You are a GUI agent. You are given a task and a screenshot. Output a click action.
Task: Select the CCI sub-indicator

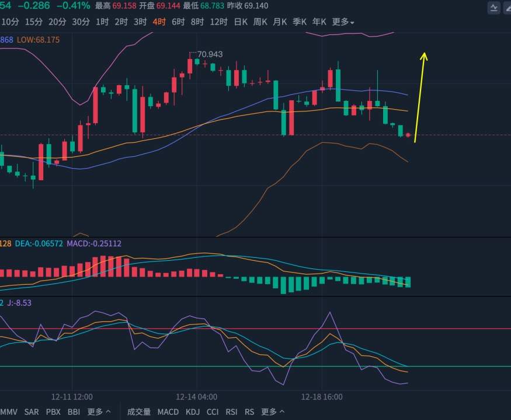[x=213, y=412]
